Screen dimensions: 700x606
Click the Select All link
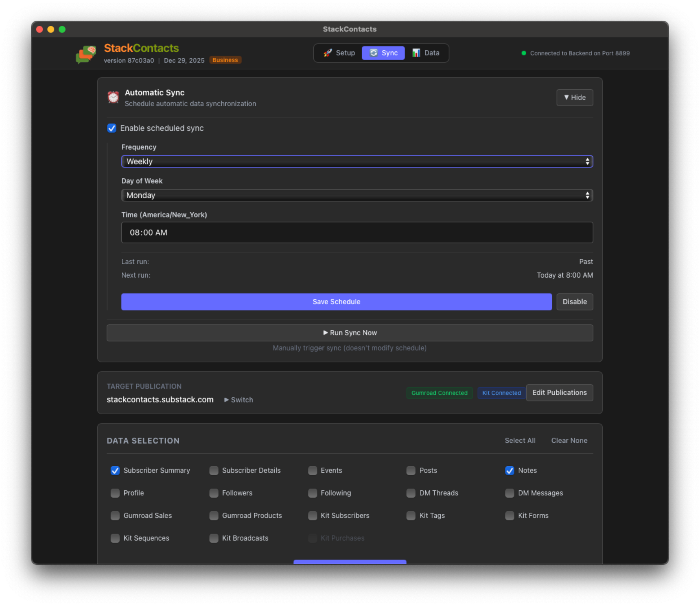coord(520,441)
